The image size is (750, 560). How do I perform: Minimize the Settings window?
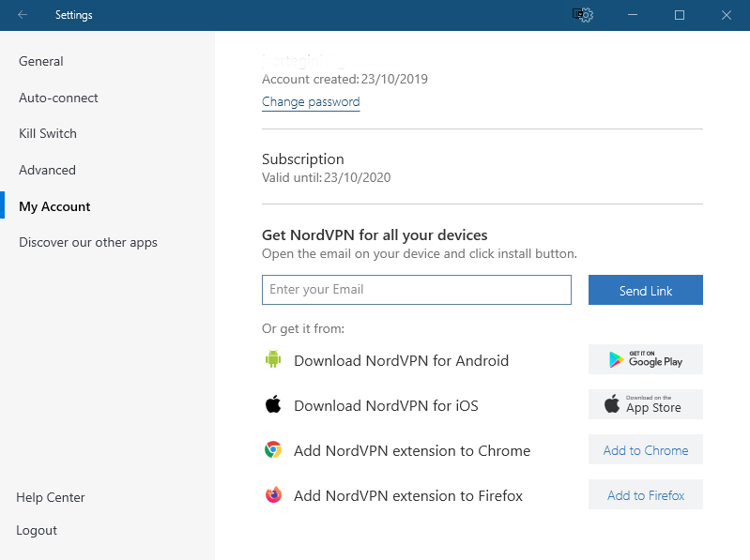[x=633, y=15]
